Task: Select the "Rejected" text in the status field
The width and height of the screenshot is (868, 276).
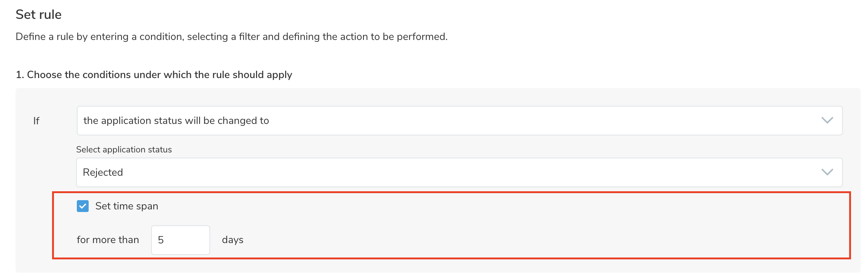Action: tap(103, 172)
